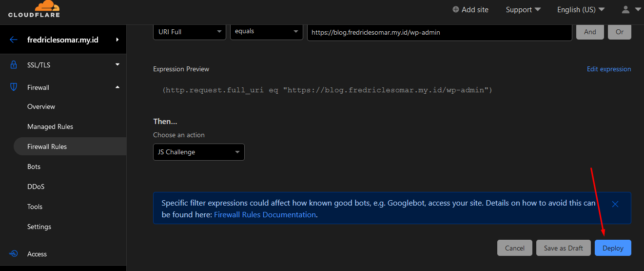Change the English (US) language selector

coord(581,9)
